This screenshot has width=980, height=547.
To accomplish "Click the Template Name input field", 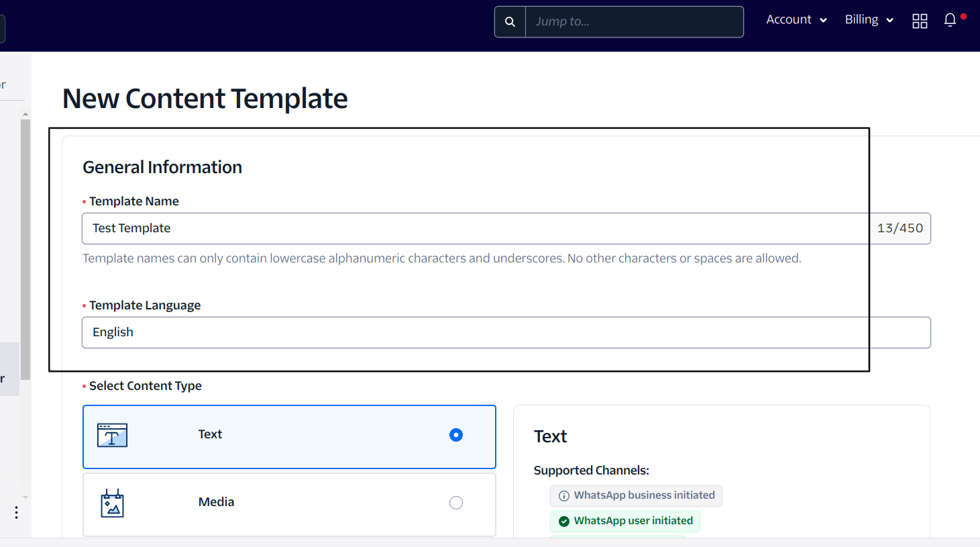I will [x=476, y=228].
